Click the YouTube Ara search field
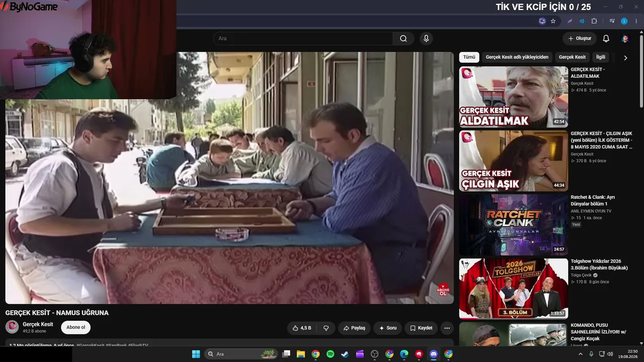The image size is (644, 362). pos(303,39)
